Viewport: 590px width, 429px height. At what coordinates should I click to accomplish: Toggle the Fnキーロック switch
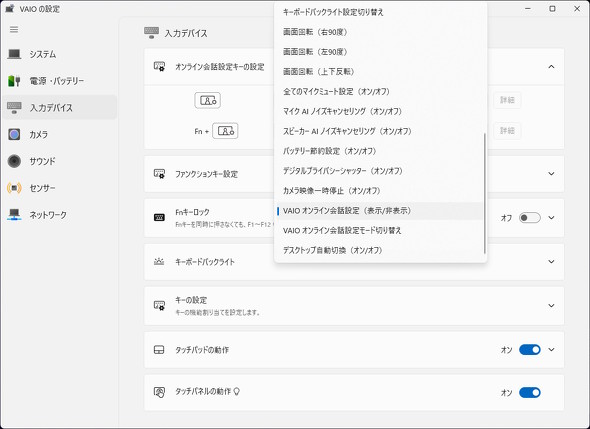tap(529, 218)
